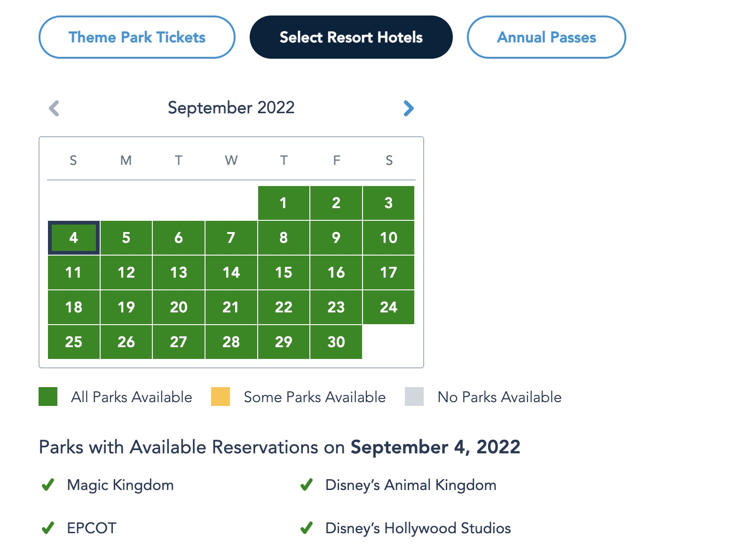Click the Magic Kingdom checkmark icon

point(48,484)
